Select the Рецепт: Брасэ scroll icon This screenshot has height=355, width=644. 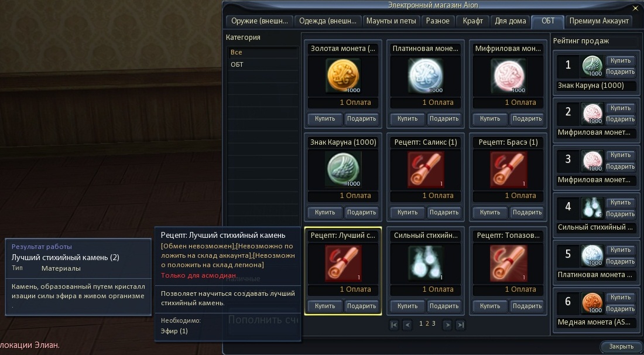[x=508, y=169]
